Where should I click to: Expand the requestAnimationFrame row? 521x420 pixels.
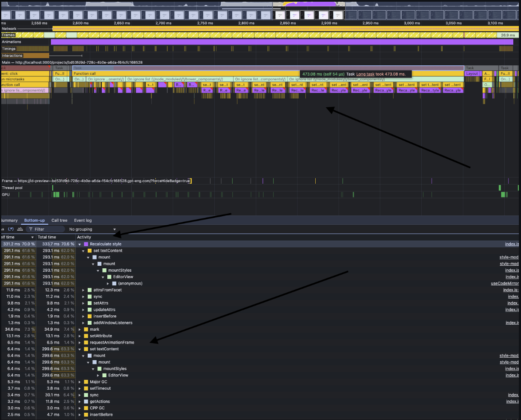(80, 343)
